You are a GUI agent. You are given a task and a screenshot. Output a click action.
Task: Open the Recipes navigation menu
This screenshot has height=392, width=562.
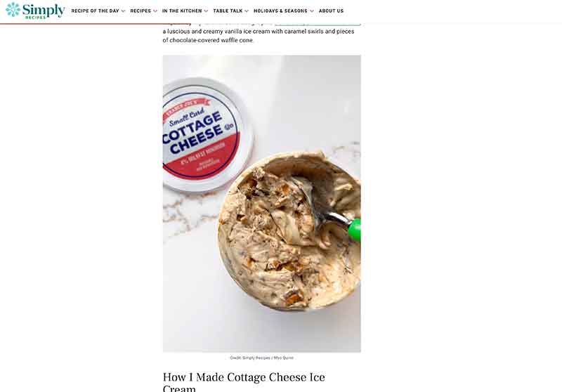(140, 11)
